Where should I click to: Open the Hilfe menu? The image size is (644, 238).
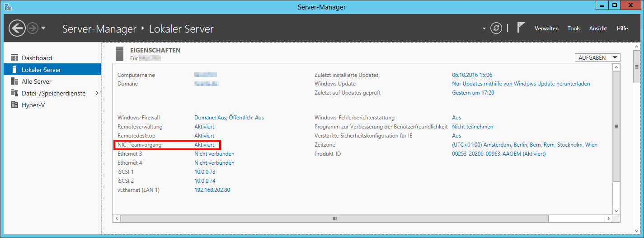point(622,29)
